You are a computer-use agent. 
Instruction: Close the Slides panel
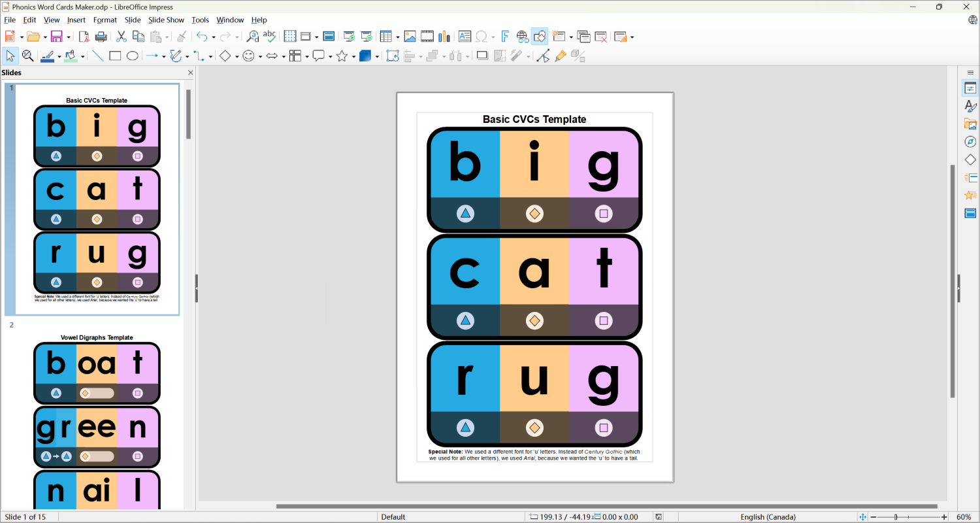click(191, 73)
